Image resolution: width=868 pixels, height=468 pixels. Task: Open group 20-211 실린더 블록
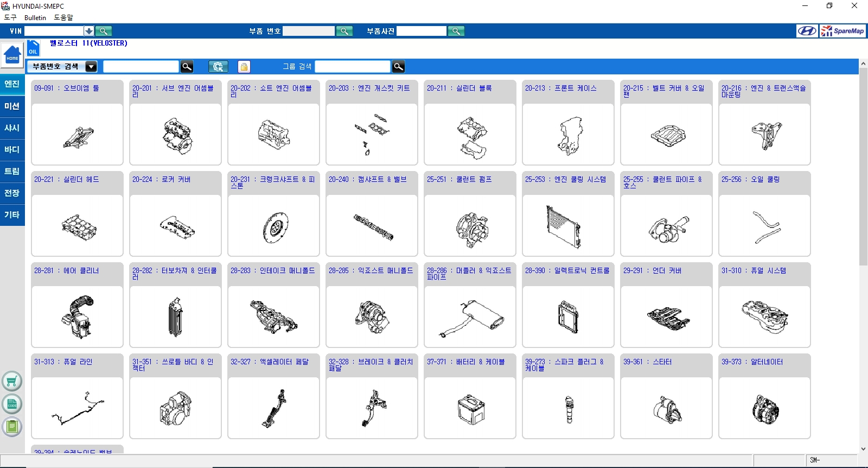[470, 123]
